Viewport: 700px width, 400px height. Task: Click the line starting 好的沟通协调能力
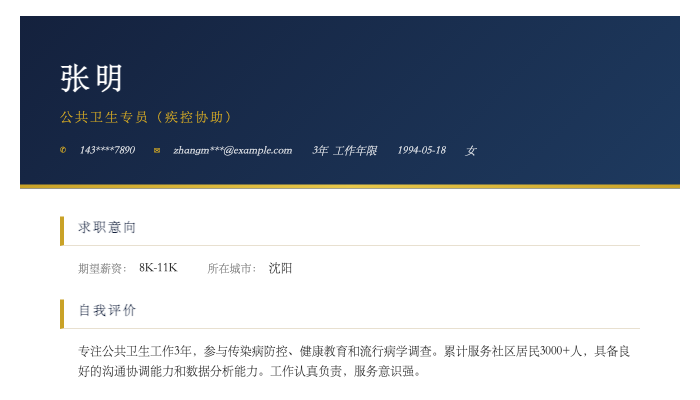[250, 371]
